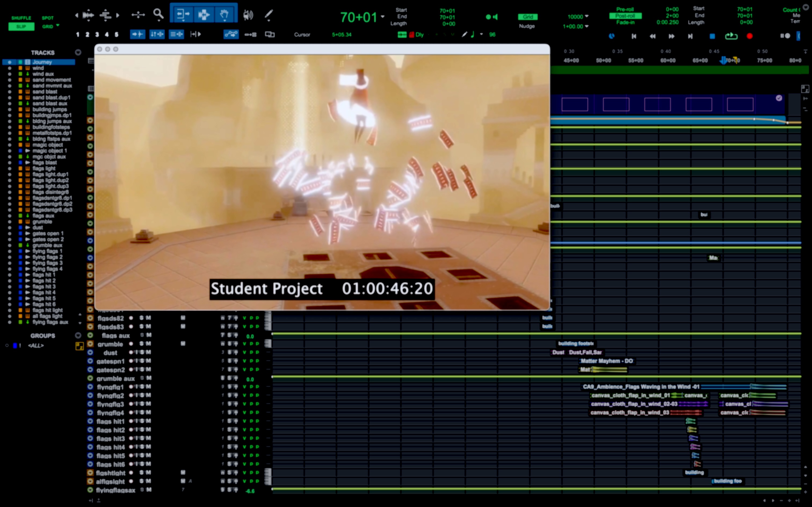Click the blue Stop transport button
Image resolution: width=812 pixels, height=507 pixels.
(x=712, y=36)
